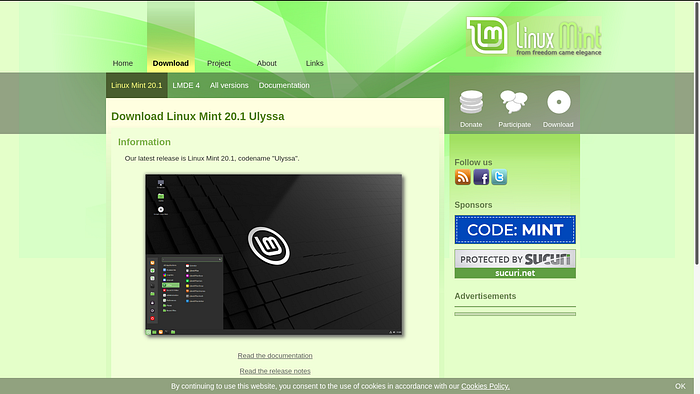
Task: Click the 'Follow us' sidebar heading
Action: [473, 162]
